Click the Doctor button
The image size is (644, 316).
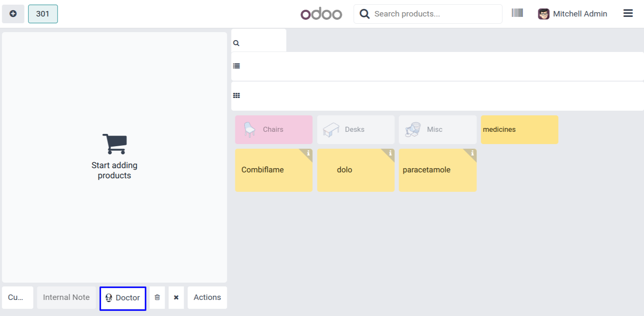tap(123, 298)
